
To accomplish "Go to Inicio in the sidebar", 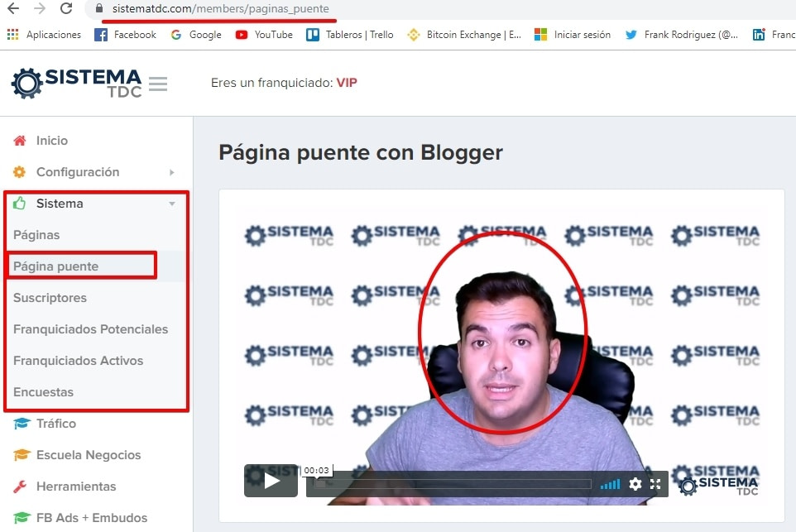I will 52,141.
